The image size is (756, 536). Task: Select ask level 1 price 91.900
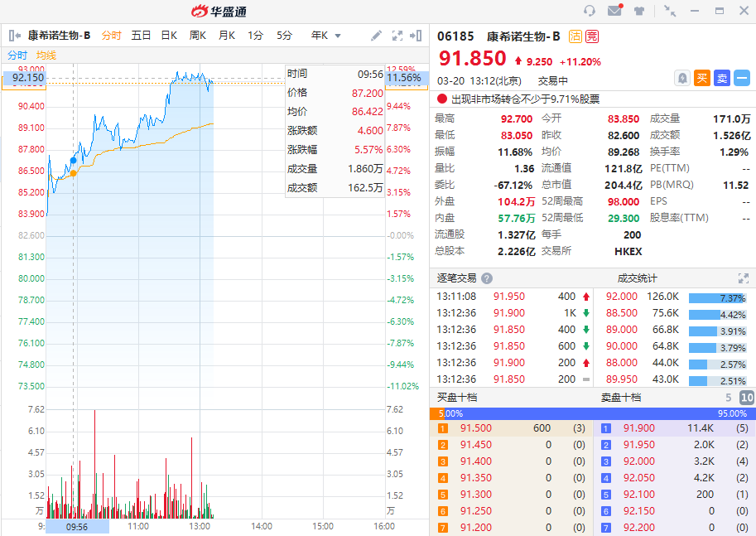pyautogui.click(x=639, y=428)
